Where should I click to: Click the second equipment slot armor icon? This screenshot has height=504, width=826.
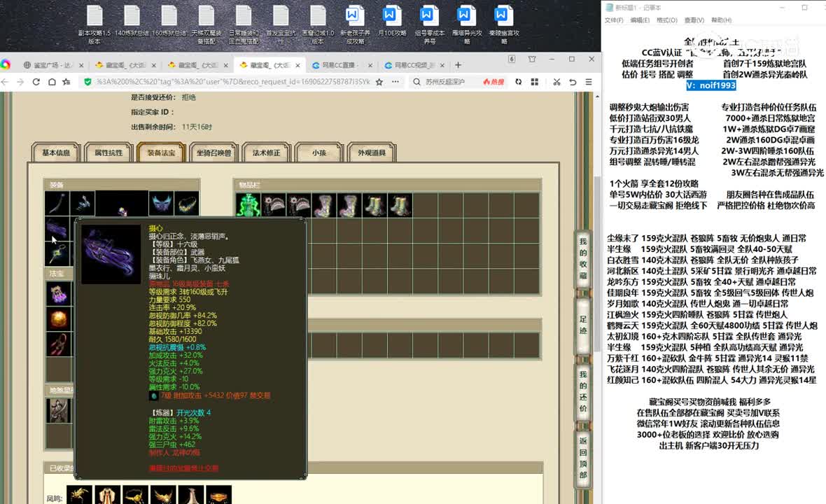tap(83, 203)
